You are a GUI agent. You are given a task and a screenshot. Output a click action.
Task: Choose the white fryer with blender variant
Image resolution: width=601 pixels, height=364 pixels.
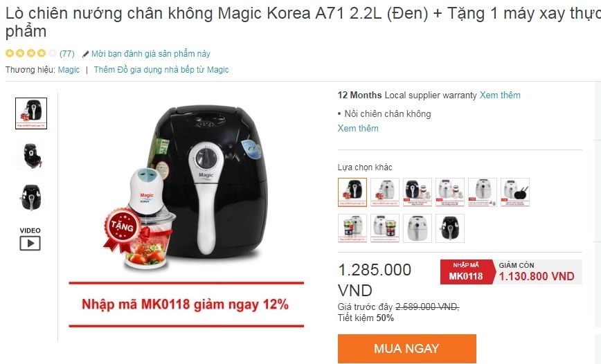[385, 192]
